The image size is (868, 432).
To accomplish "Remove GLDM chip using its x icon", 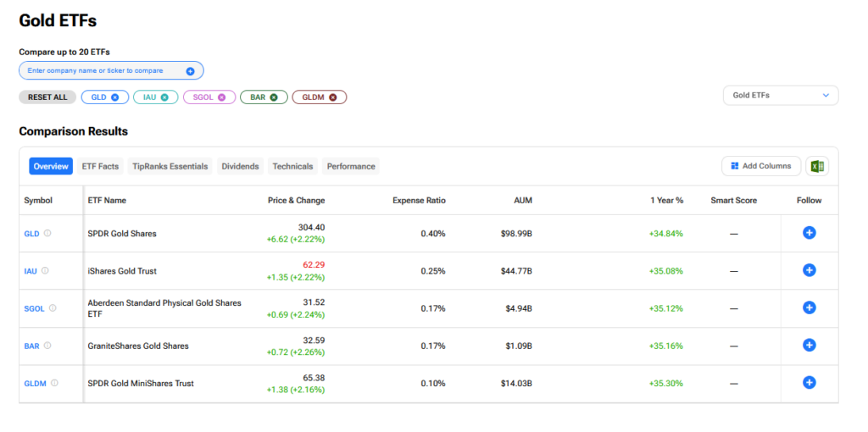I will point(332,97).
